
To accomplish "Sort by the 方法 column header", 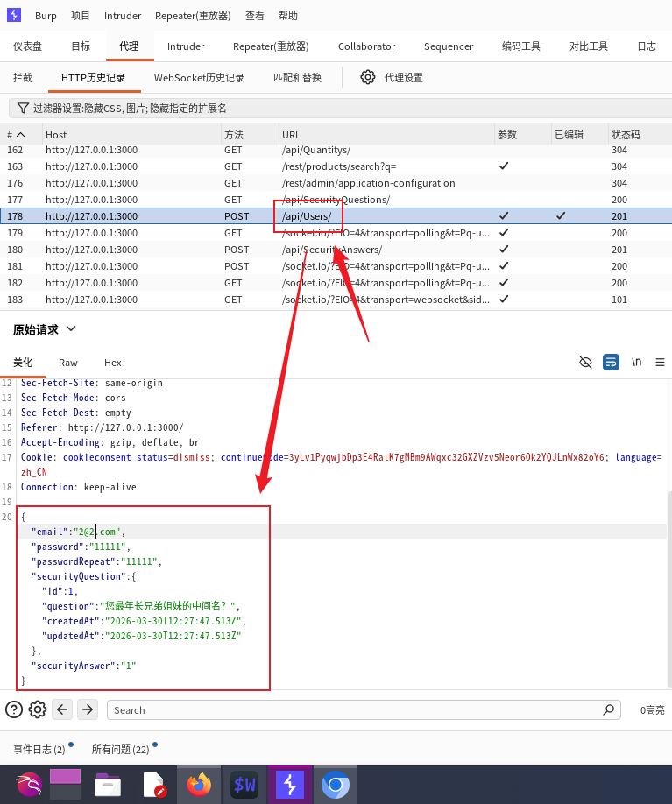I will coord(250,134).
